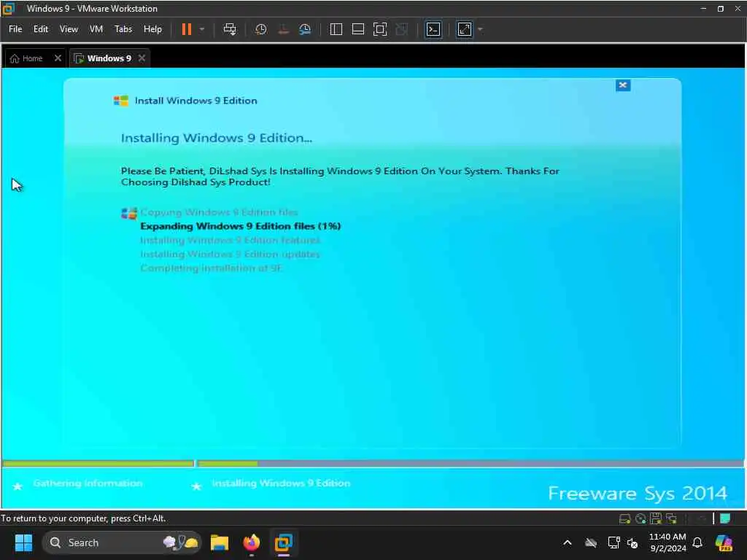Image resolution: width=747 pixels, height=560 pixels.
Task: Expand the stretch display dropdown arrow
Action: pos(480,29)
